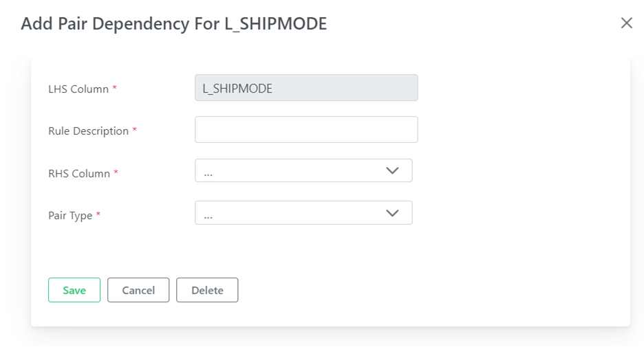Viewport: 644px width, 347px height.
Task: Close the Add Pair Dependency dialog
Action: tap(626, 23)
